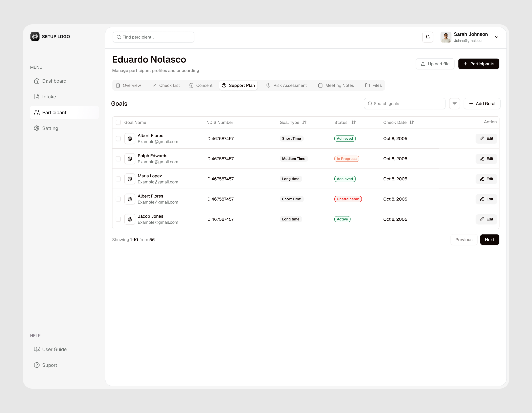Sort goals by Check Date
532x413 pixels.
pos(412,122)
